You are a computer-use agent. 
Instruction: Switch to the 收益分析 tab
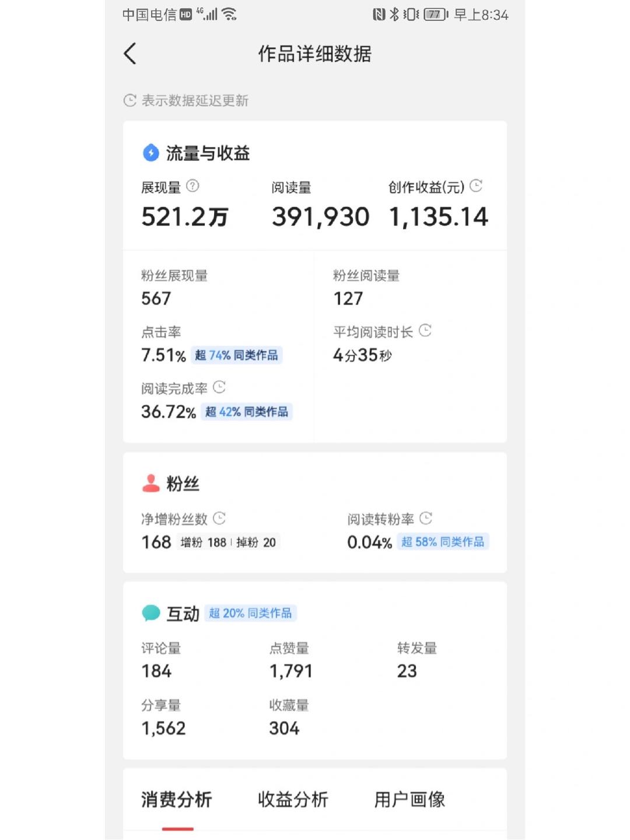[293, 799]
